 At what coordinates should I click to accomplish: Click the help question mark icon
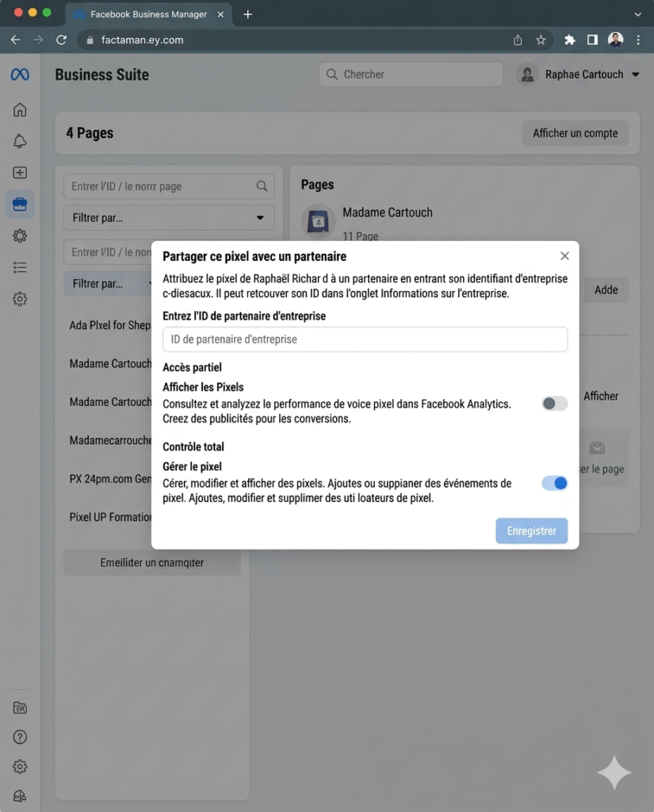click(x=20, y=737)
